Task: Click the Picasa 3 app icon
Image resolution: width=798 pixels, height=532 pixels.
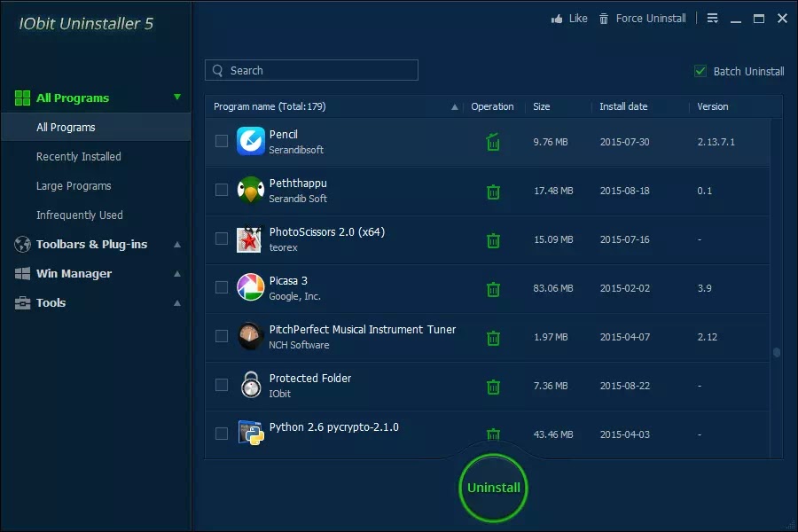Action: click(250, 287)
